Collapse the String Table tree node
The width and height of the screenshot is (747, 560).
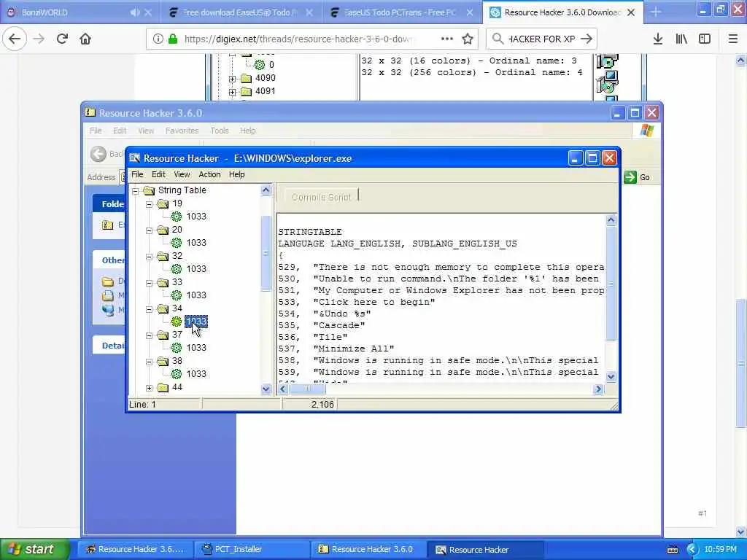click(x=136, y=191)
